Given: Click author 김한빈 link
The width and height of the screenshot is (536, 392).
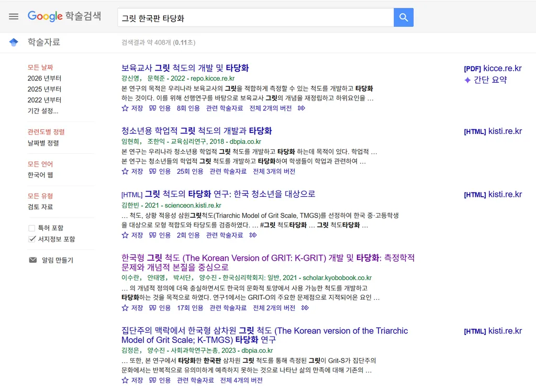Looking at the screenshot, I should [x=130, y=205].
